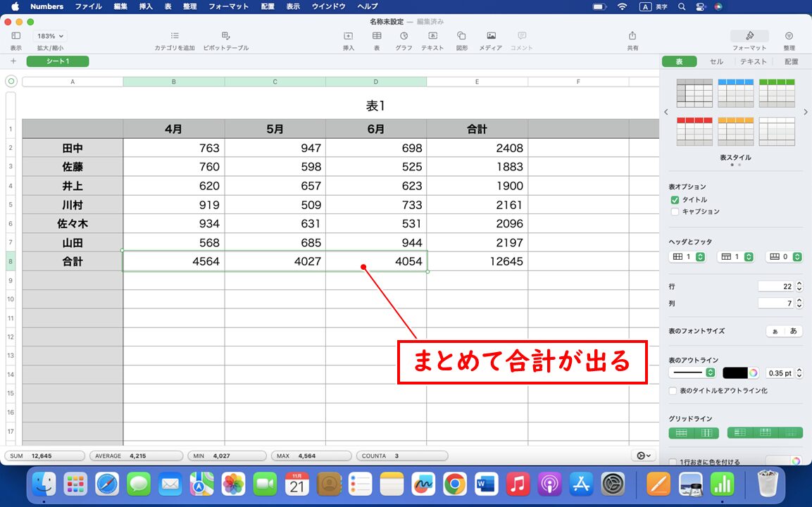812x507 pixels.
Task: Switch to the セル tab
Action: coord(716,61)
